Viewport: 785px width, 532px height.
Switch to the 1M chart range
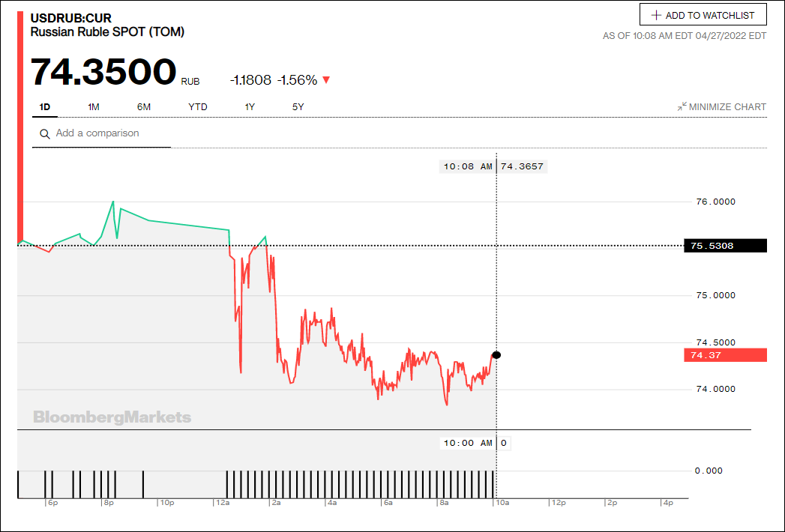[x=94, y=107]
